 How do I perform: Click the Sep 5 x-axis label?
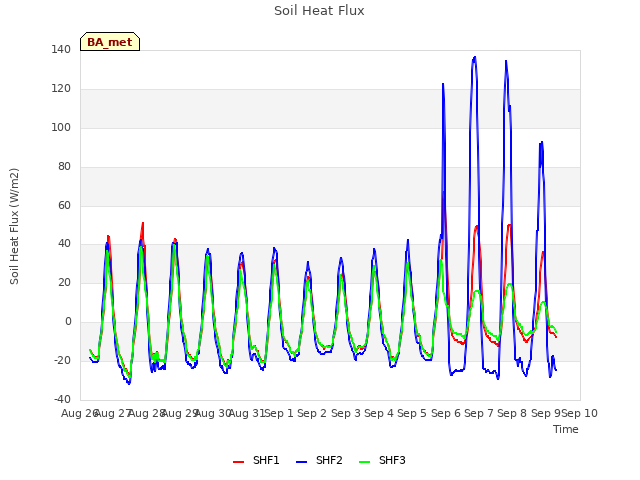412,413
